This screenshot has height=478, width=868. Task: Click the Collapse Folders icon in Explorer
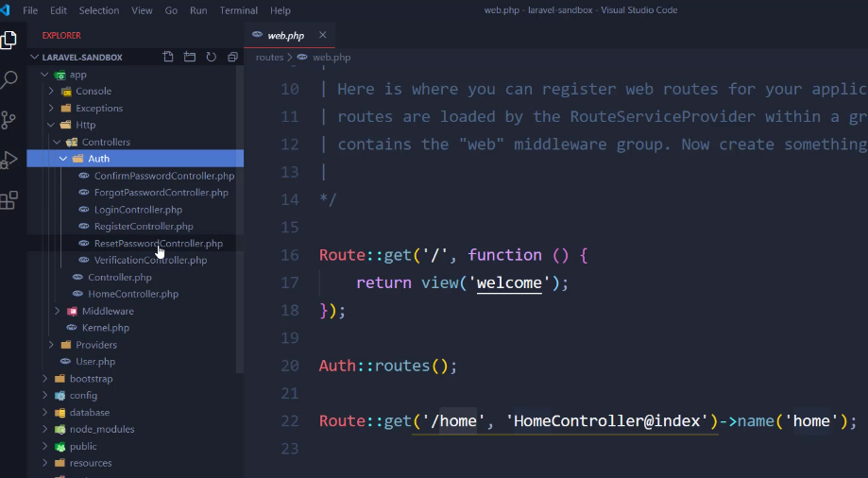coord(231,57)
